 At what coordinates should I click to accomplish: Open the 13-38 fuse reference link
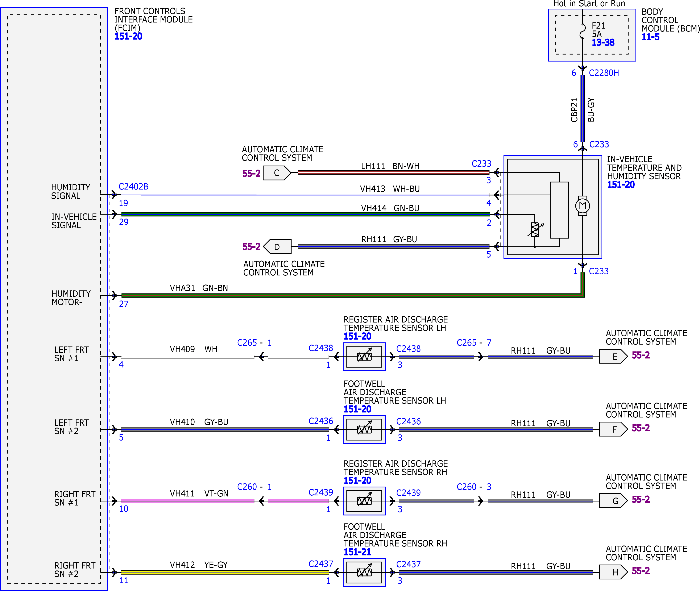tap(603, 43)
